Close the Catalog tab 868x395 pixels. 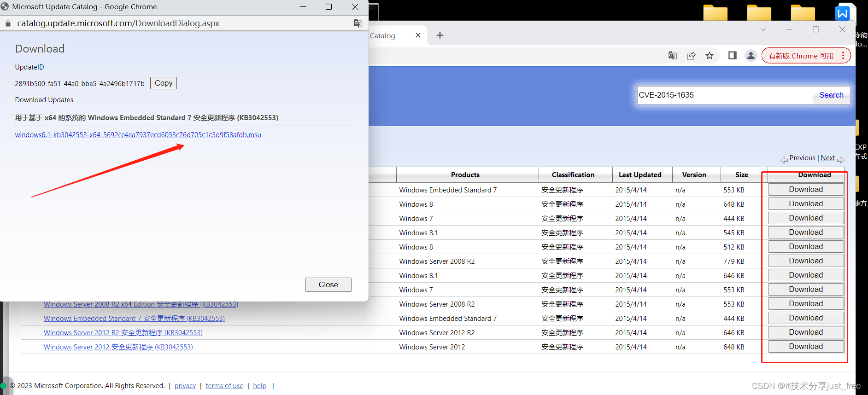click(x=418, y=35)
